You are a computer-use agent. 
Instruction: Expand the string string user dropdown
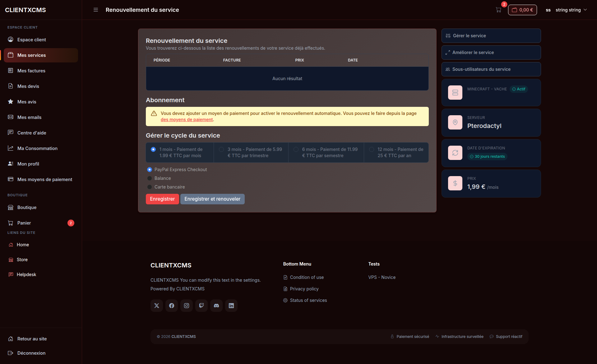pyautogui.click(x=566, y=10)
